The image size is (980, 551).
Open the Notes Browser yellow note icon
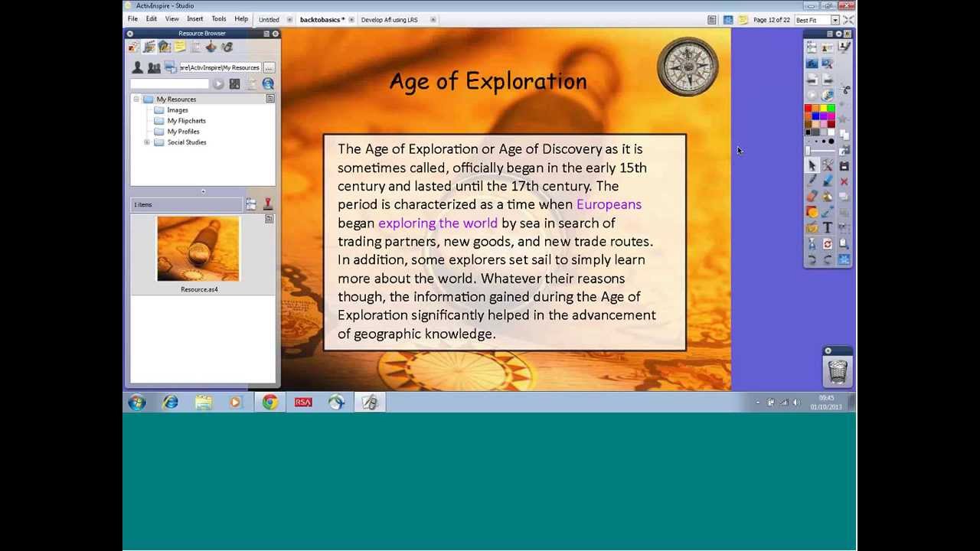180,47
